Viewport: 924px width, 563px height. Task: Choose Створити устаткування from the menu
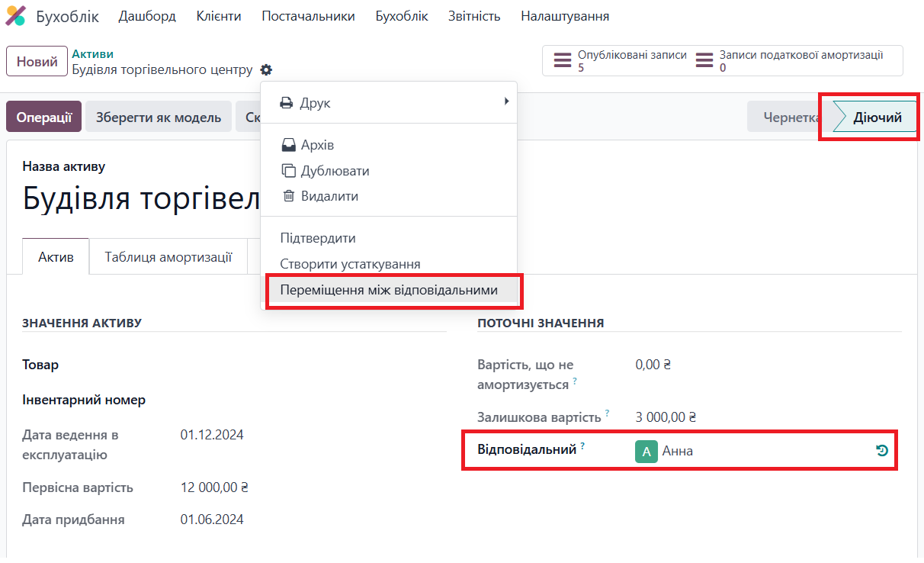click(x=351, y=264)
